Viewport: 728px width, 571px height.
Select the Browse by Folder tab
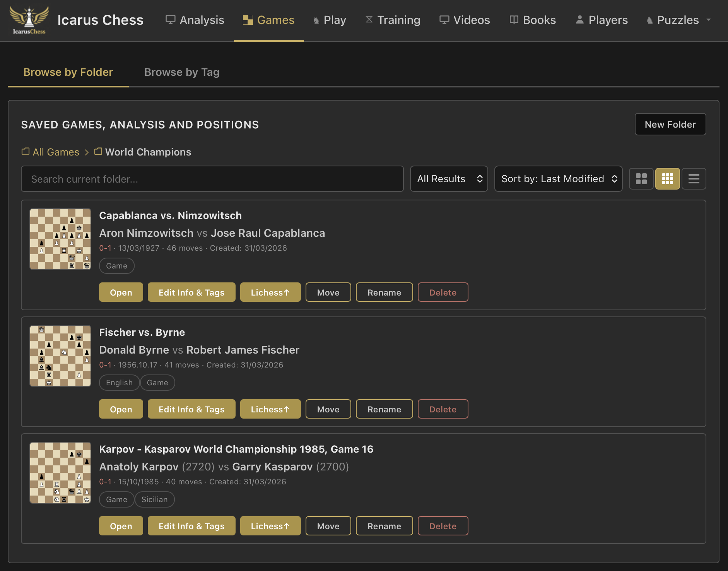point(68,72)
